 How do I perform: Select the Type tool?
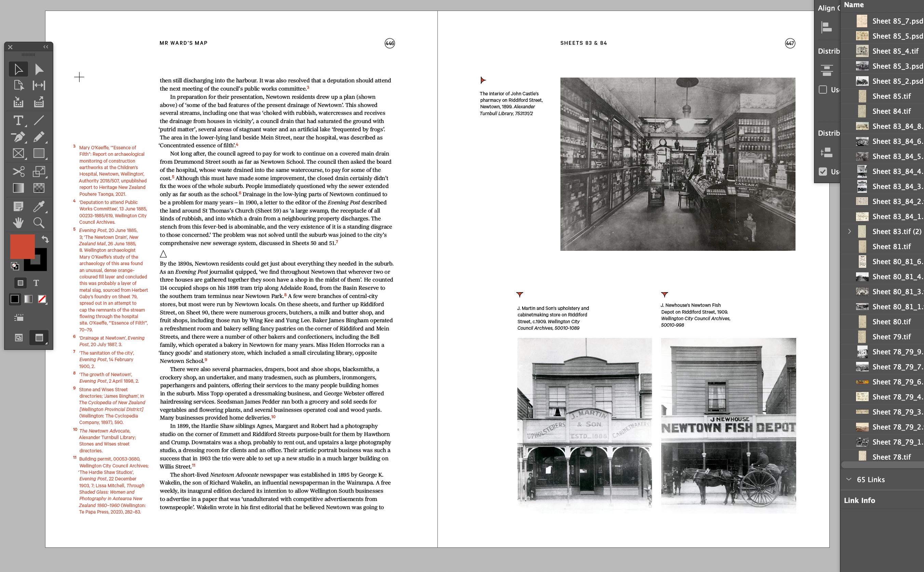18,120
